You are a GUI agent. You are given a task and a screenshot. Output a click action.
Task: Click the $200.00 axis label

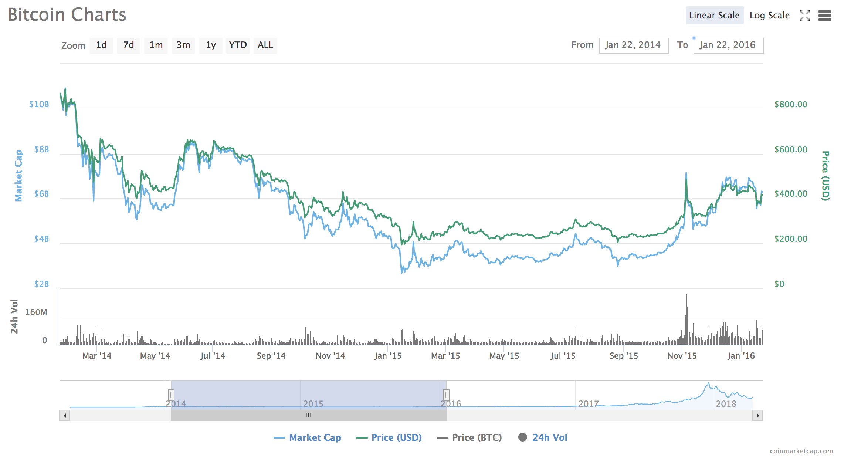tap(791, 239)
